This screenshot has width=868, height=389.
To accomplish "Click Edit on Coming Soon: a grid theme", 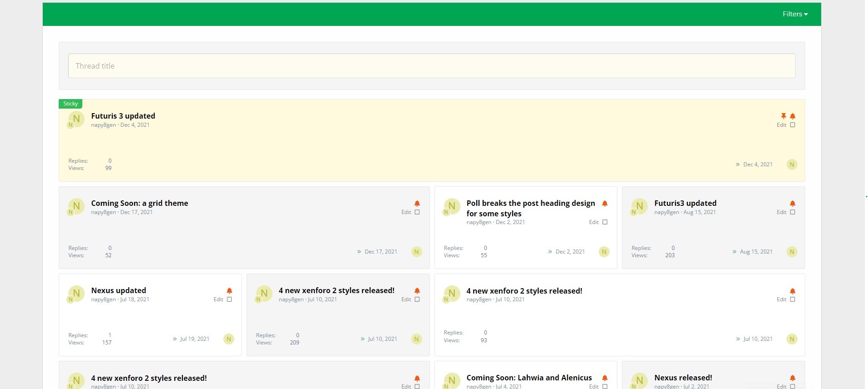I will [406, 212].
